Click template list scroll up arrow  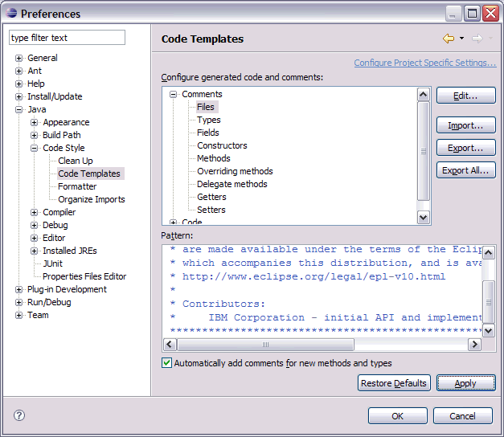coord(424,95)
